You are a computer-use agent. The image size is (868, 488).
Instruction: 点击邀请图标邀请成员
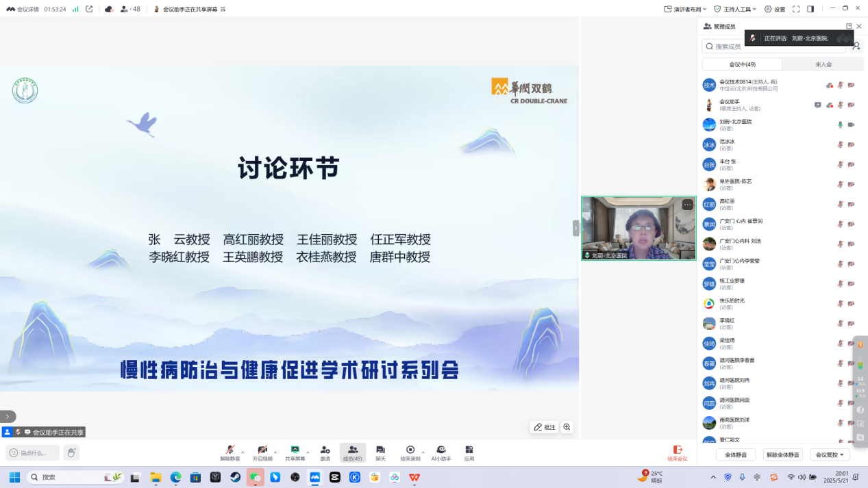(324, 452)
